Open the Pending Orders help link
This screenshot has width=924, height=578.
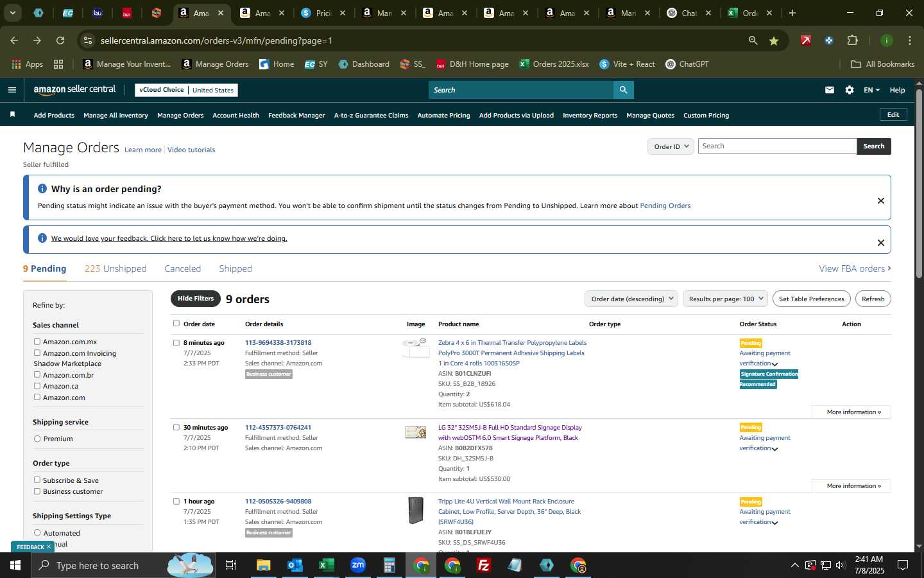click(x=665, y=206)
